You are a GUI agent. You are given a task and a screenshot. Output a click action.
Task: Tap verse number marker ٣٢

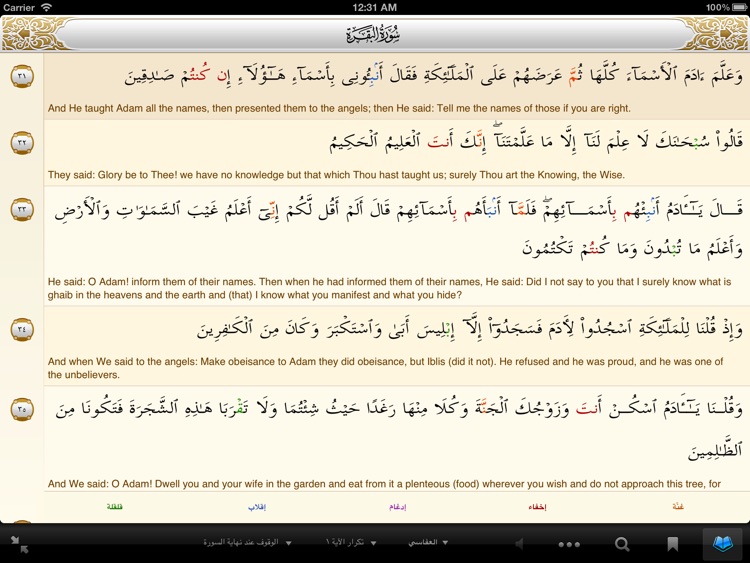[x=22, y=143]
